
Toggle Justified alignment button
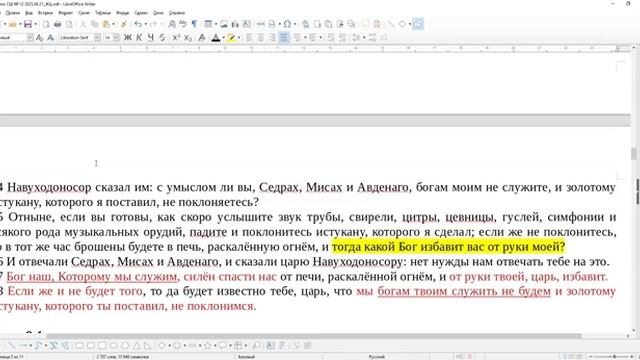284,38
